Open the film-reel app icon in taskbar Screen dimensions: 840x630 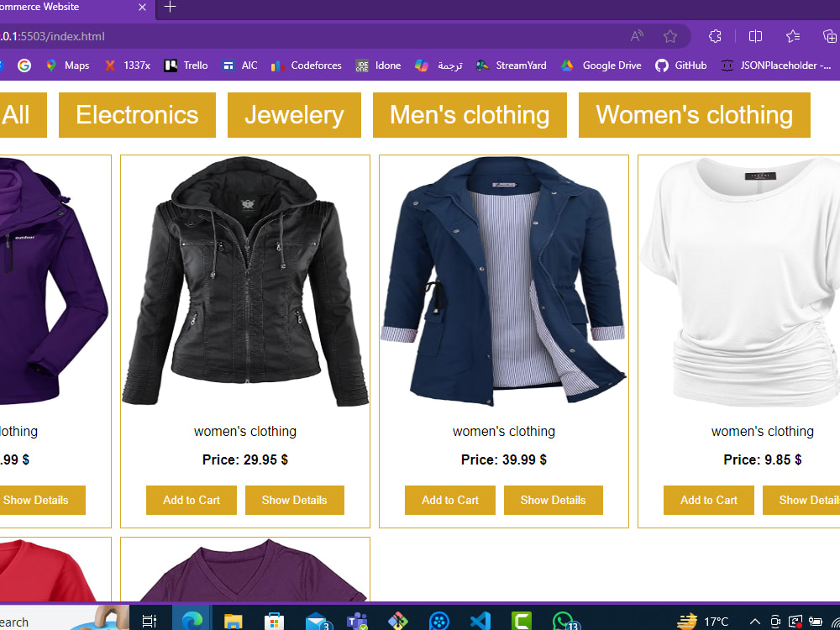point(439,622)
